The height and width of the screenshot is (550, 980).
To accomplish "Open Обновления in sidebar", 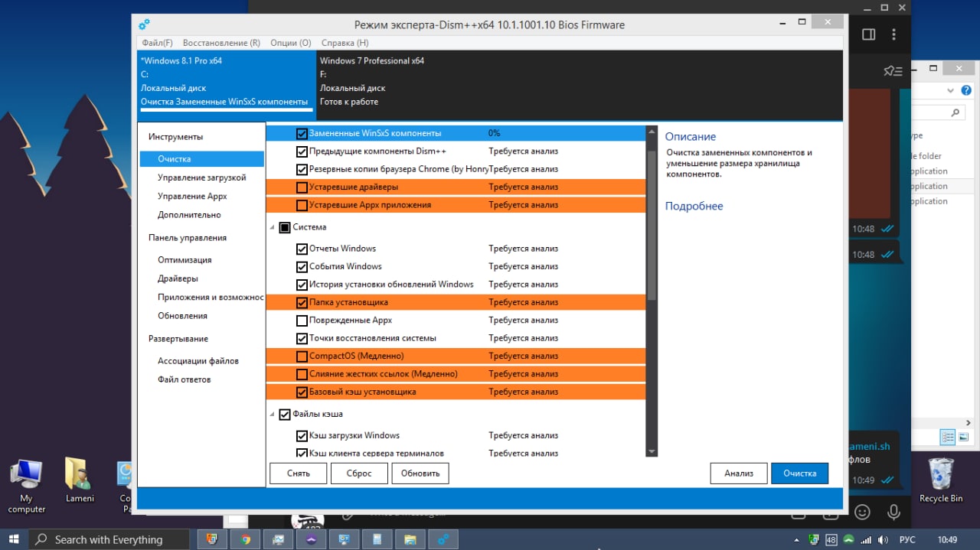I will (x=182, y=316).
